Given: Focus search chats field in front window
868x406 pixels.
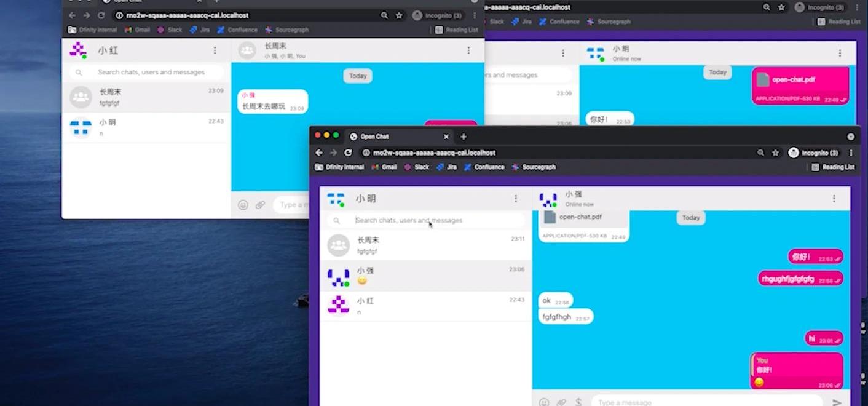Looking at the screenshot, I should (x=425, y=220).
